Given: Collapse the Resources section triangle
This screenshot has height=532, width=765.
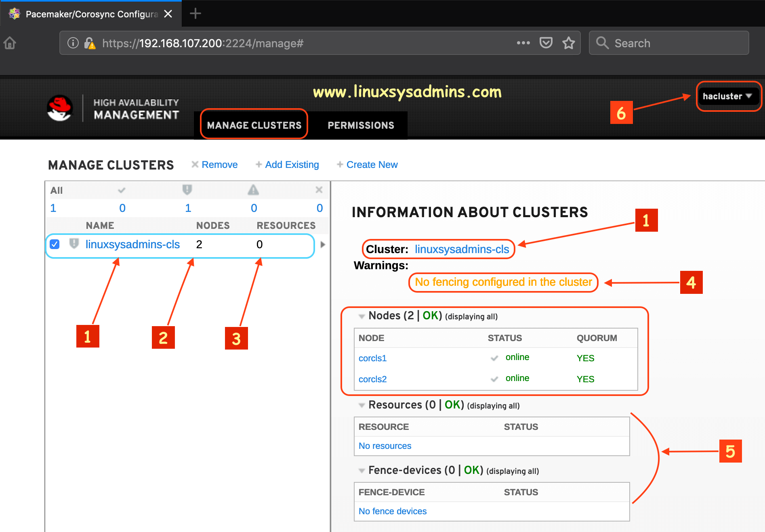Looking at the screenshot, I should (361, 406).
